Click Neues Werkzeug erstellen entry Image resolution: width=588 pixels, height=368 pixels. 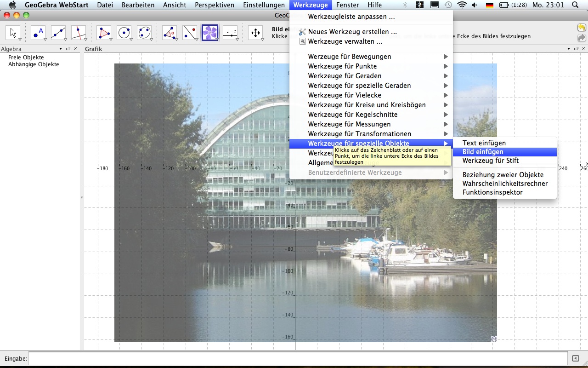point(352,32)
